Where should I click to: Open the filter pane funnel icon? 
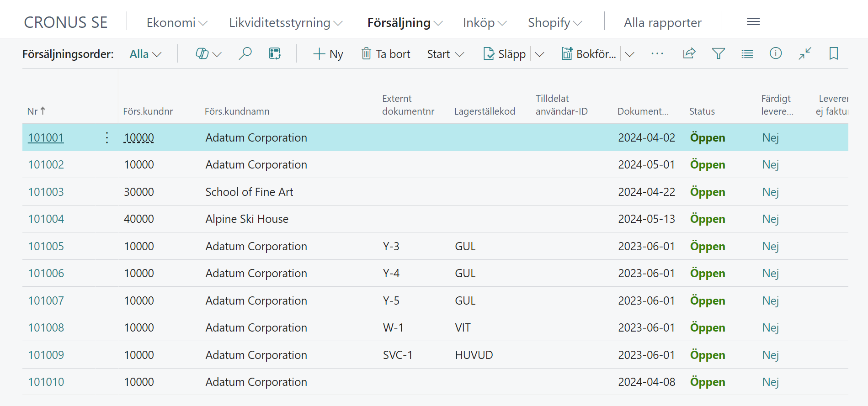[x=718, y=54]
